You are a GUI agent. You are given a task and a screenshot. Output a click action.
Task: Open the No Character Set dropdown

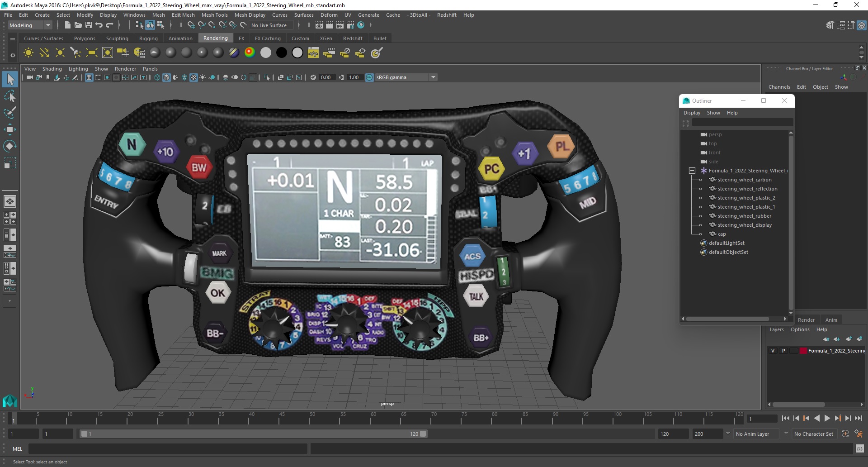[814, 434]
